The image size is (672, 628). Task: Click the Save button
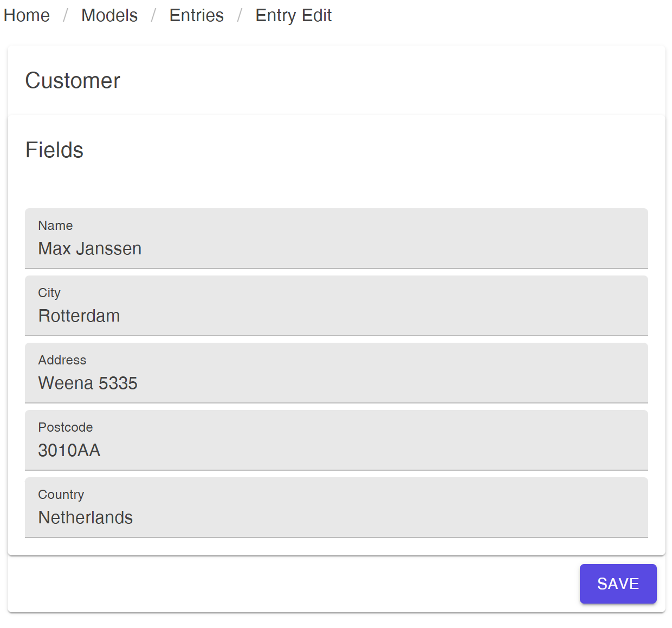pyautogui.click(x=618, y=584)
